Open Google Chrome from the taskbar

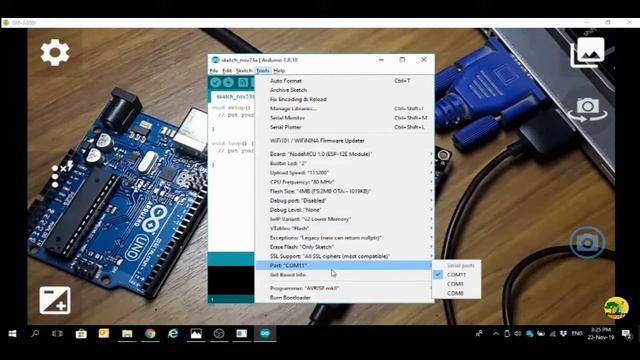click(x=150, y=334)
